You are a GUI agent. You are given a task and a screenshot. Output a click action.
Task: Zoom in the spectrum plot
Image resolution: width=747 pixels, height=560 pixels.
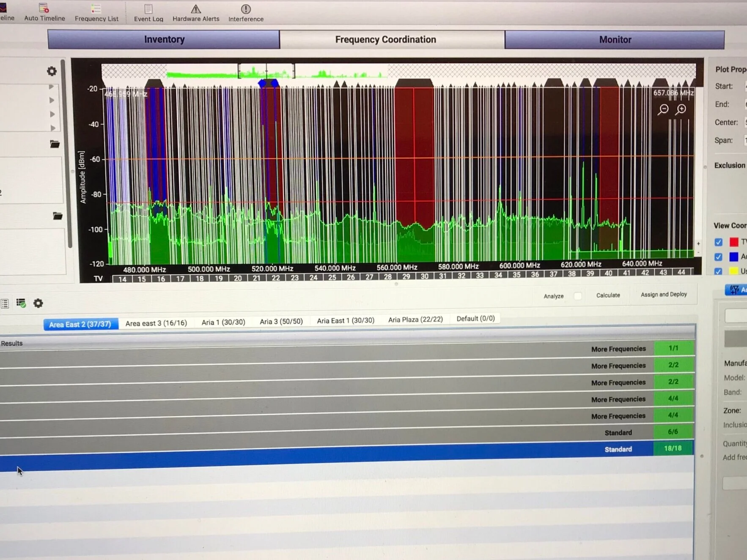[x=681, y=109]
